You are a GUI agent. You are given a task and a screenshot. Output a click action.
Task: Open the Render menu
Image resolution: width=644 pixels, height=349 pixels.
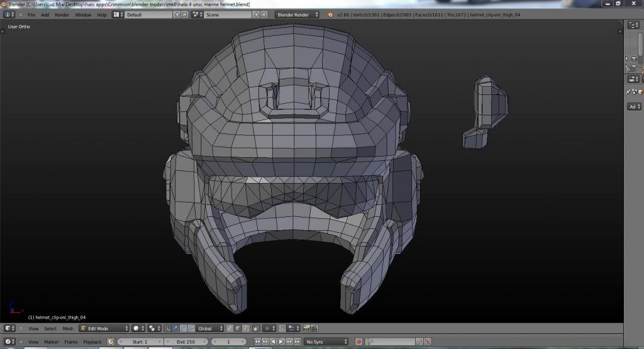(x=62, y=15)
